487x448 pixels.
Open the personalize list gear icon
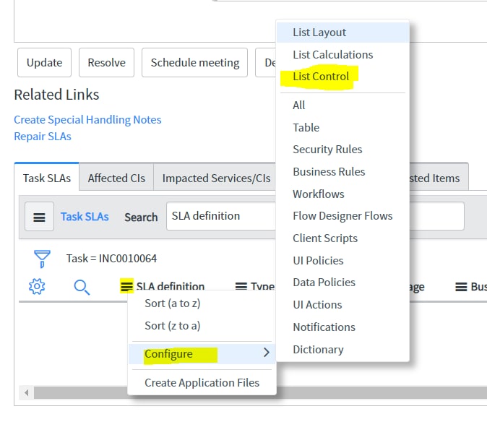pyautogui.click(x=37, y=286)
